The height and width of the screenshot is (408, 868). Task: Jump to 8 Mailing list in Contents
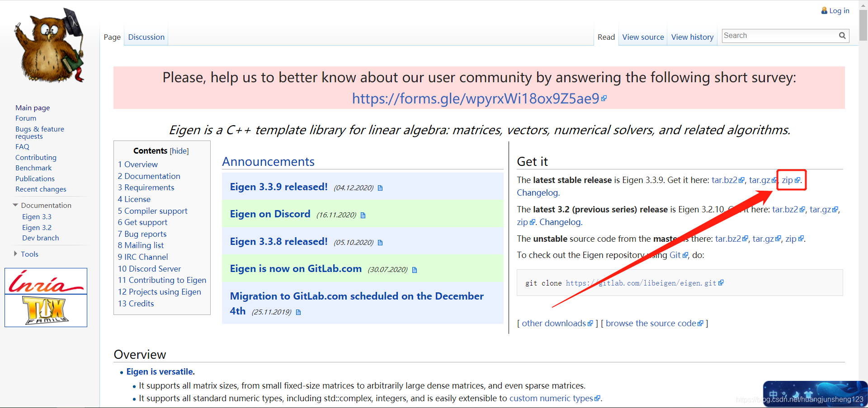coord(141,245)
